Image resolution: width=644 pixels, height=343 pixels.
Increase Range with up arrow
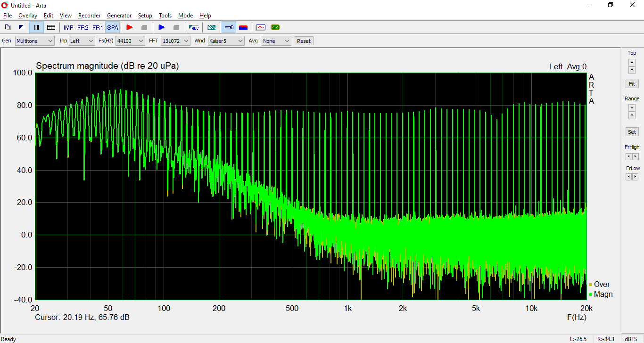(x=632, y=108)
